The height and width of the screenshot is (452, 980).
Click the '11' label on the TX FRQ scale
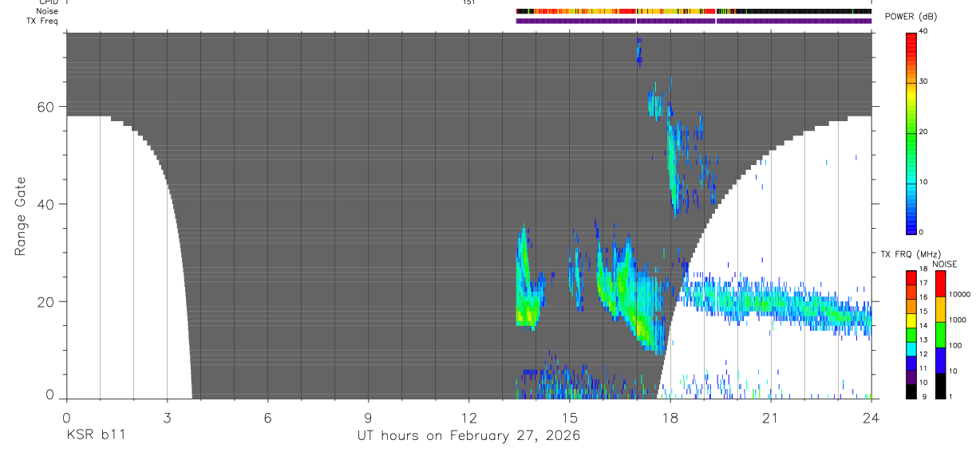pyautogui.click(x=923, y=368)
